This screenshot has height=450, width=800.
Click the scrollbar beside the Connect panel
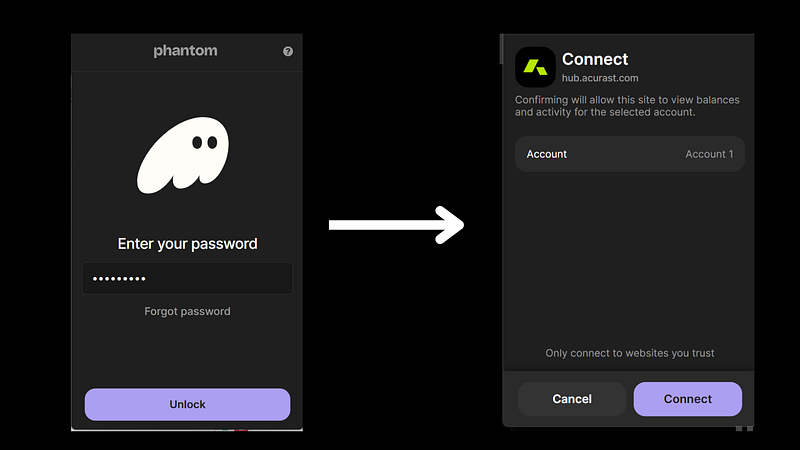[x=500, y=48]
